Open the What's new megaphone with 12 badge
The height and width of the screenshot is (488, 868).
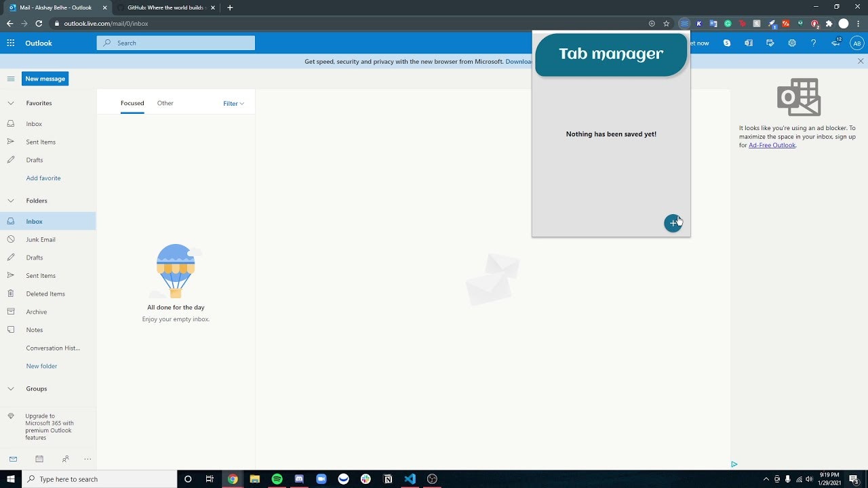(835, 43)
